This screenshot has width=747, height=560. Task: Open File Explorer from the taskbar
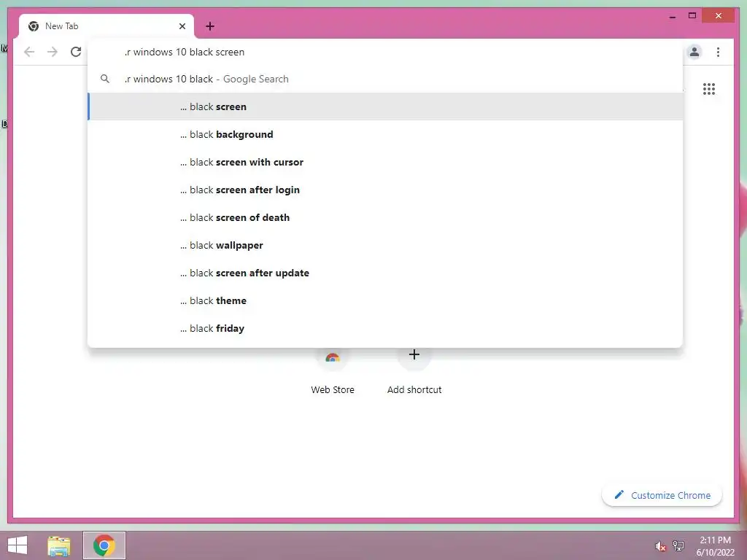tap(59, 545)
